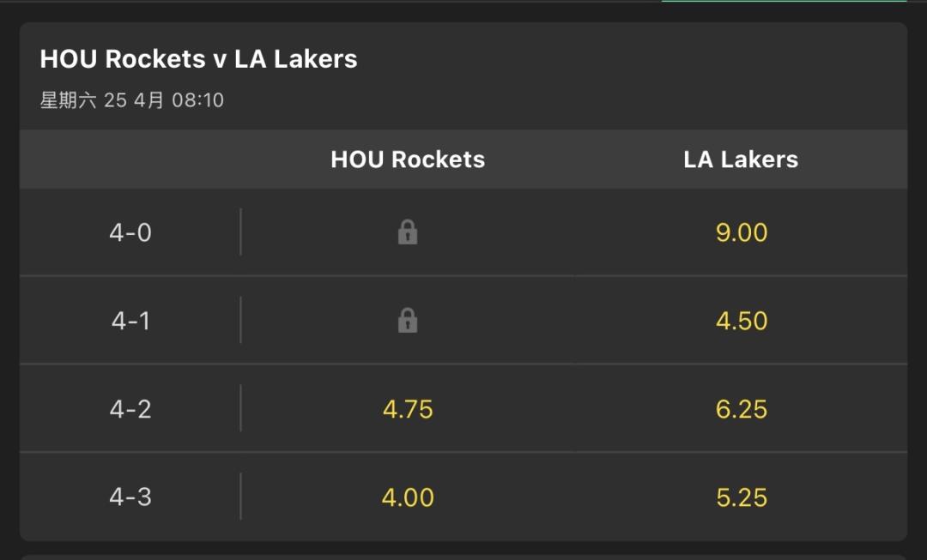The width and height of the screenshot is (927, 560).
Task: Click the 4-0 series score label
Action: tap(130, 232)
